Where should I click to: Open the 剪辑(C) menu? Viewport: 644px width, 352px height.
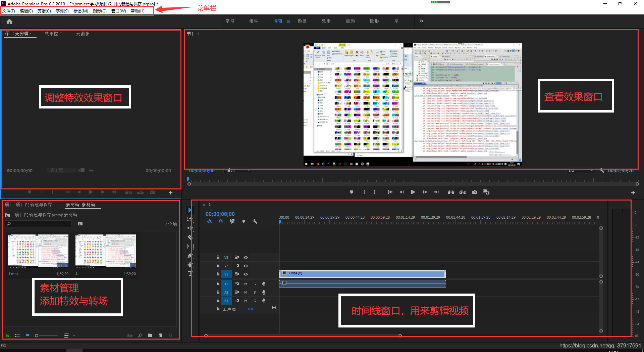click(x=44, y=11)
